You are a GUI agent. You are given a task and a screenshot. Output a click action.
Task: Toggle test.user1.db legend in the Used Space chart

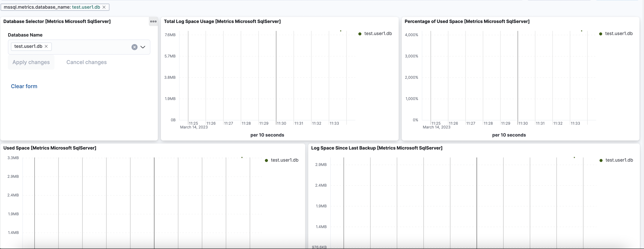click(x=284, y=160)
